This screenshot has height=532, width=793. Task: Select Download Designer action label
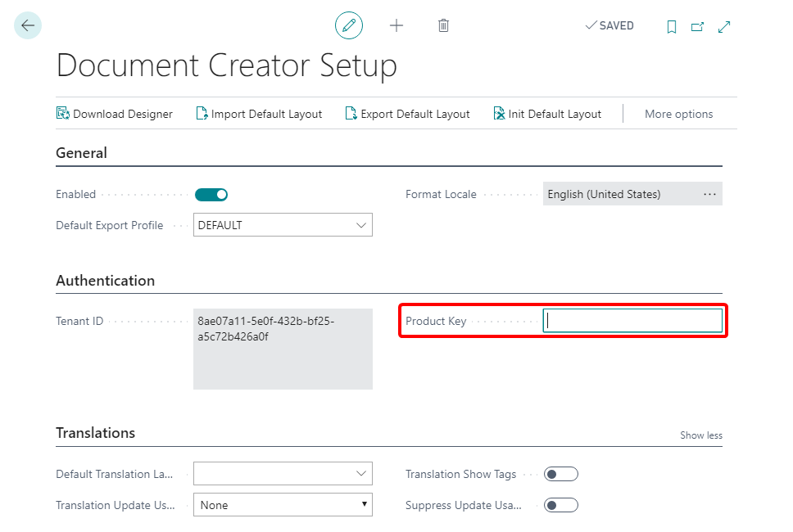tap(123, 115)
